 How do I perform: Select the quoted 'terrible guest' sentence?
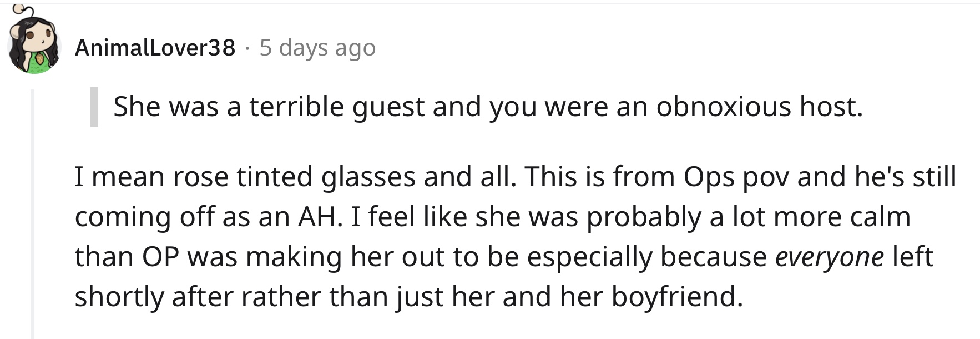point(488,107)
